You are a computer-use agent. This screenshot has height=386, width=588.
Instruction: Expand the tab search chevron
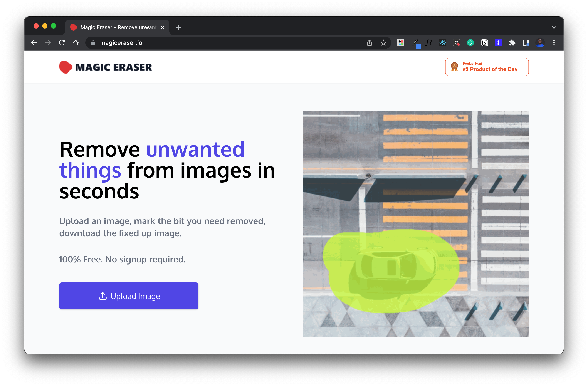[554, 27]
